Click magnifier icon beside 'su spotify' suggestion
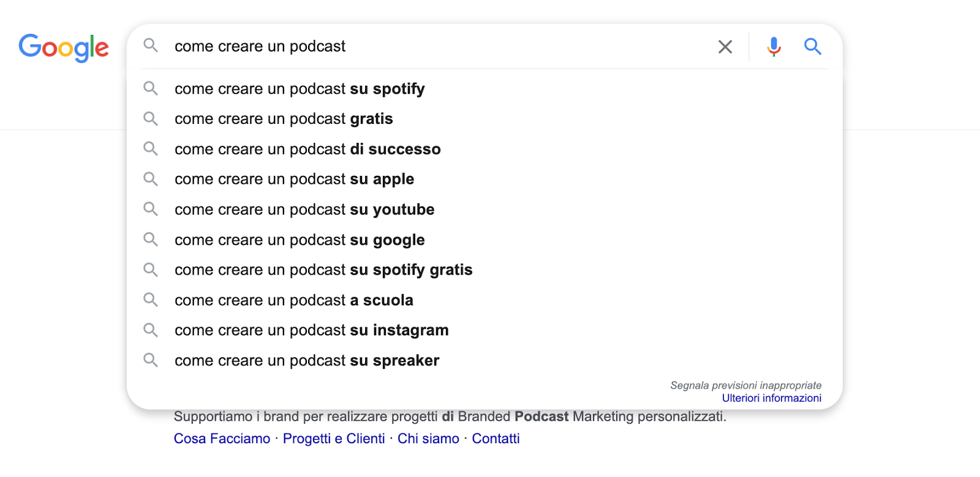980x477 pixels. (x=151, y=88)
